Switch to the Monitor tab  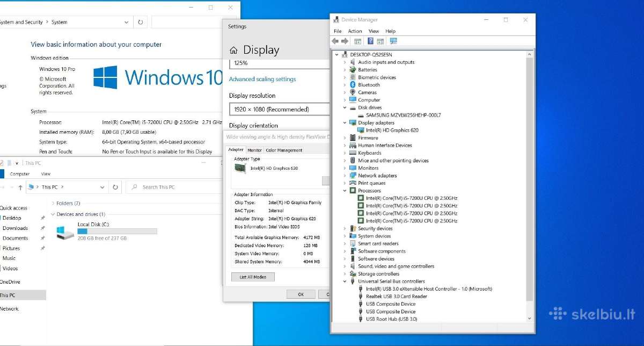(x=255, y=150)
